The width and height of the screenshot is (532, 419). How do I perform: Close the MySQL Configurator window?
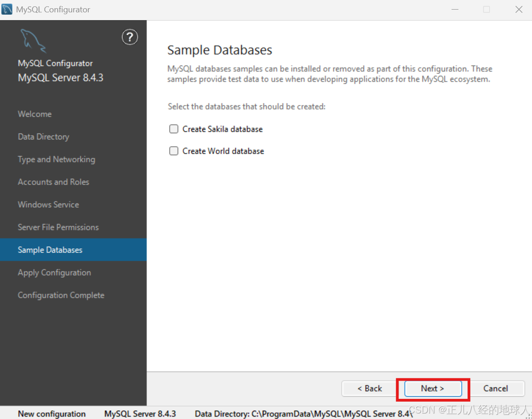point(519,10)
